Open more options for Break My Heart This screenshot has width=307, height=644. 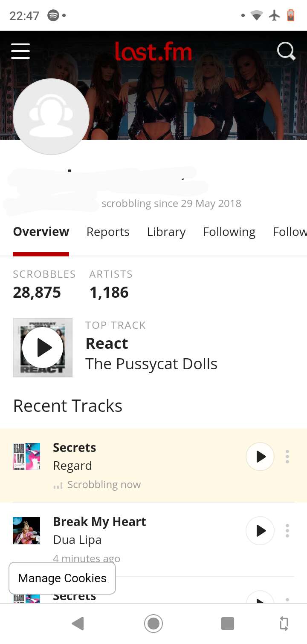pos(287,531)
